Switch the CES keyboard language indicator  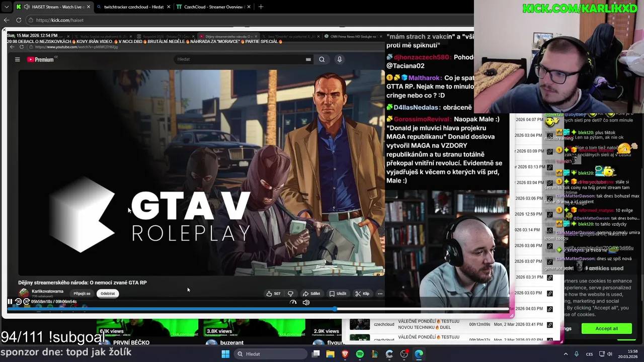point(589,354)
